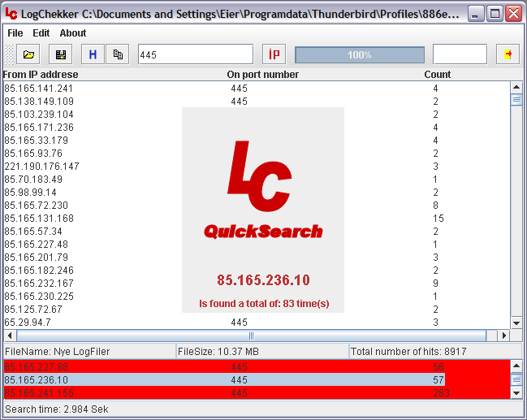Sort by On port number column header
Image resolution: width=527 pixels, height=420 pixels.
[x=262, y=74]
